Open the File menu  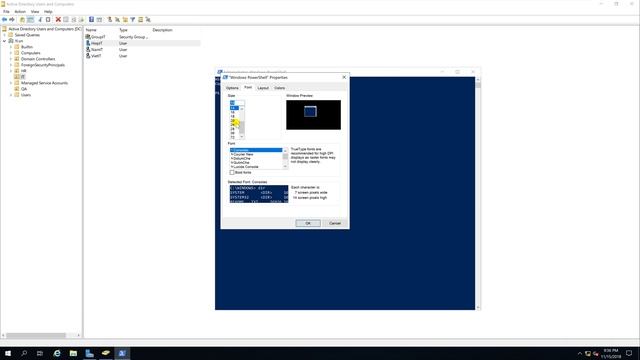pyautogui.click(x=6, y=11)
